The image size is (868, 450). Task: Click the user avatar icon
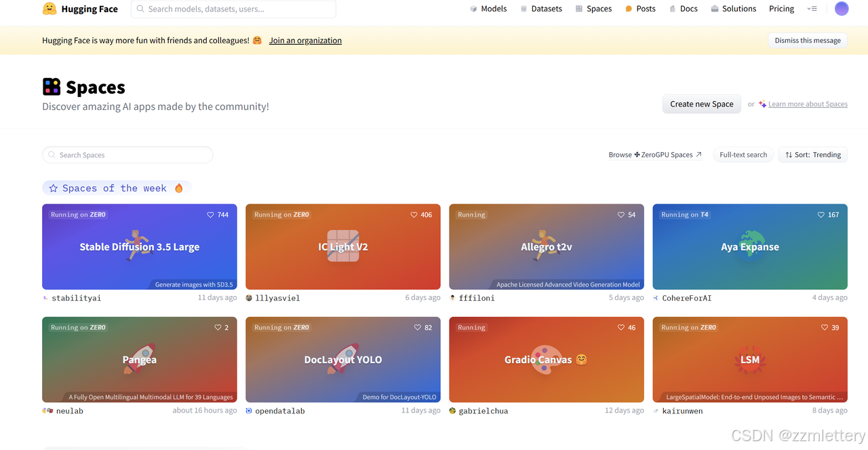click(x=842, y=9)
